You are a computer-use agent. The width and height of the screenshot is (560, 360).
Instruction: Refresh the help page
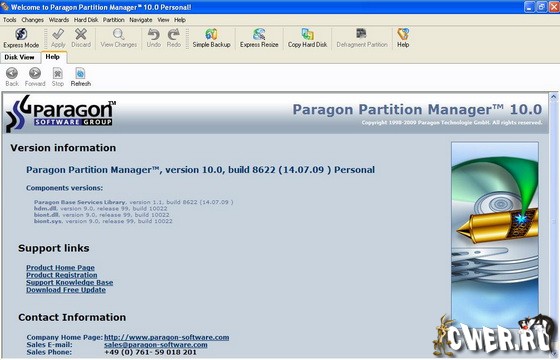click(x=81, y=77)
